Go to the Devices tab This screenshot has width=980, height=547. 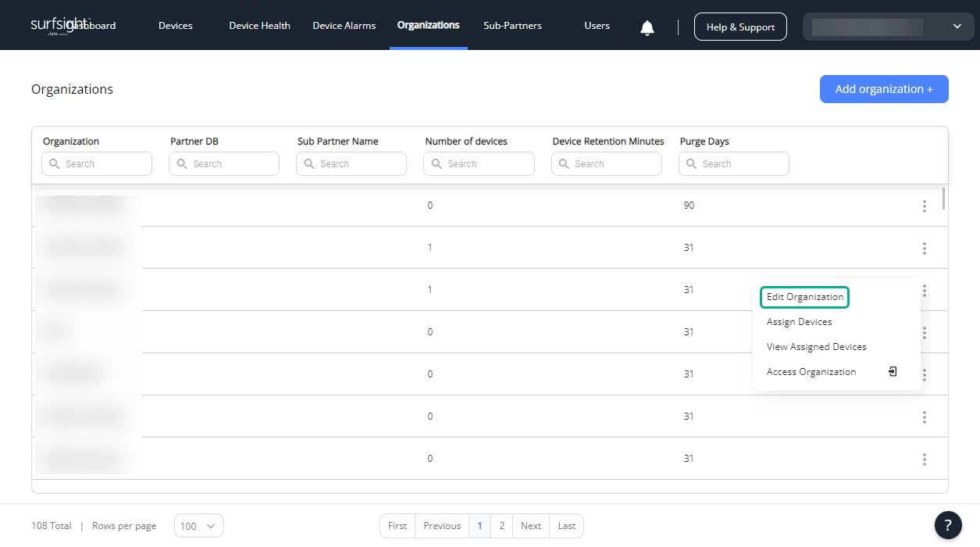[x=176, y=26]
